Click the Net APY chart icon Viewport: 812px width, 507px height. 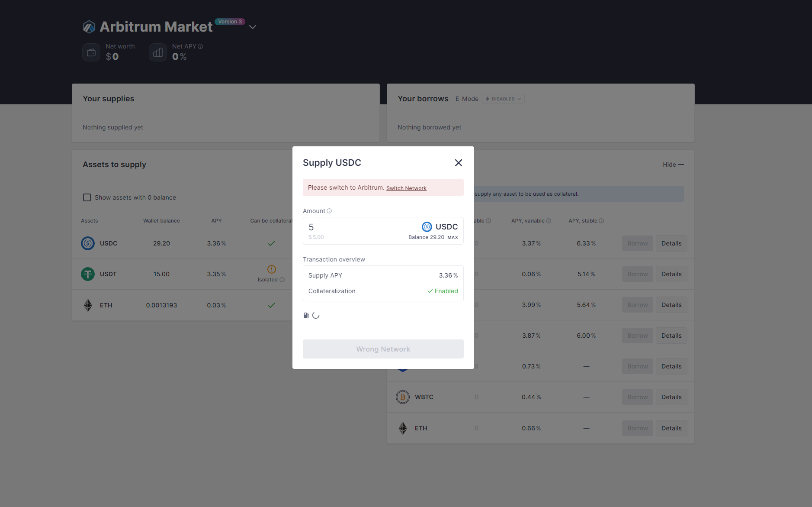(158, 52)
